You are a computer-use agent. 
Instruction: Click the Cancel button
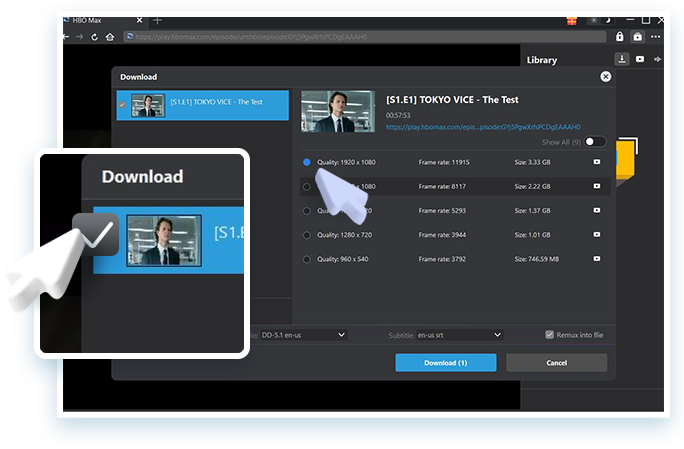point(557,363)
